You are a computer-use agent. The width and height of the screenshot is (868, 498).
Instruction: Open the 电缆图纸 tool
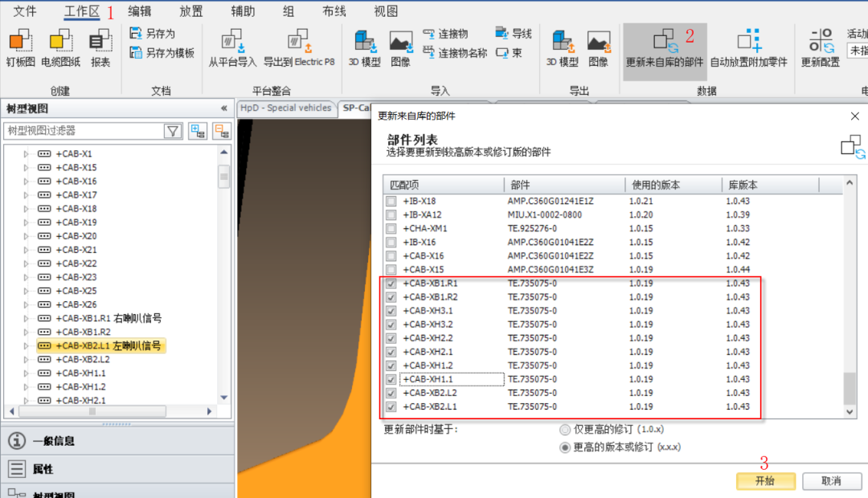(60, 40)
